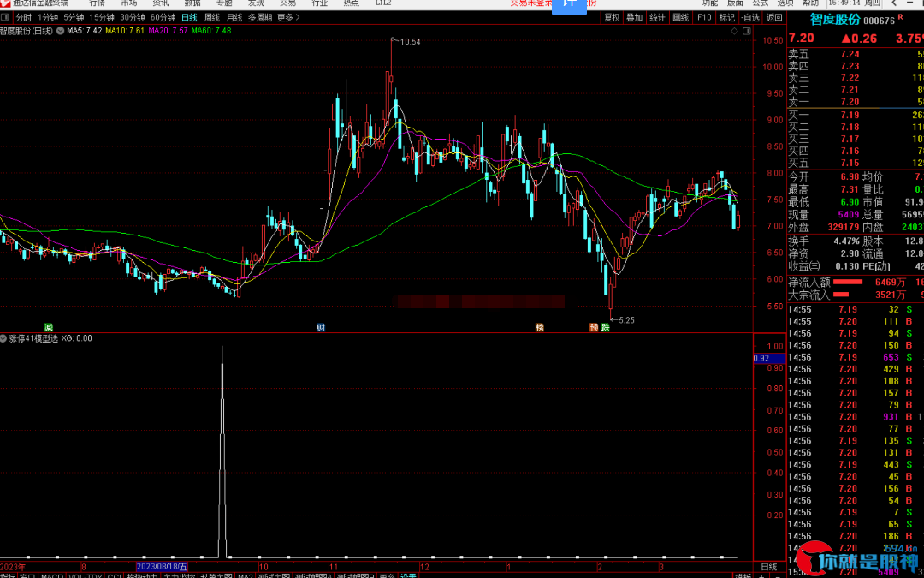Click the 10.54 high price label

point(410,42)
